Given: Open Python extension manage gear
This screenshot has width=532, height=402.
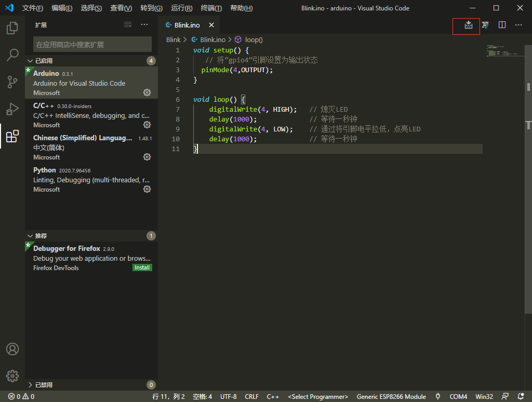Looking at the screenshot, I should coord(147,189).
